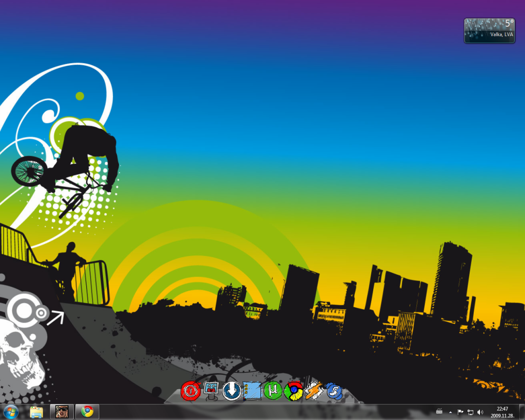Click the red power icon in the dock
The height and width of the screenshot is (420, 525).
tap(191, 391)
